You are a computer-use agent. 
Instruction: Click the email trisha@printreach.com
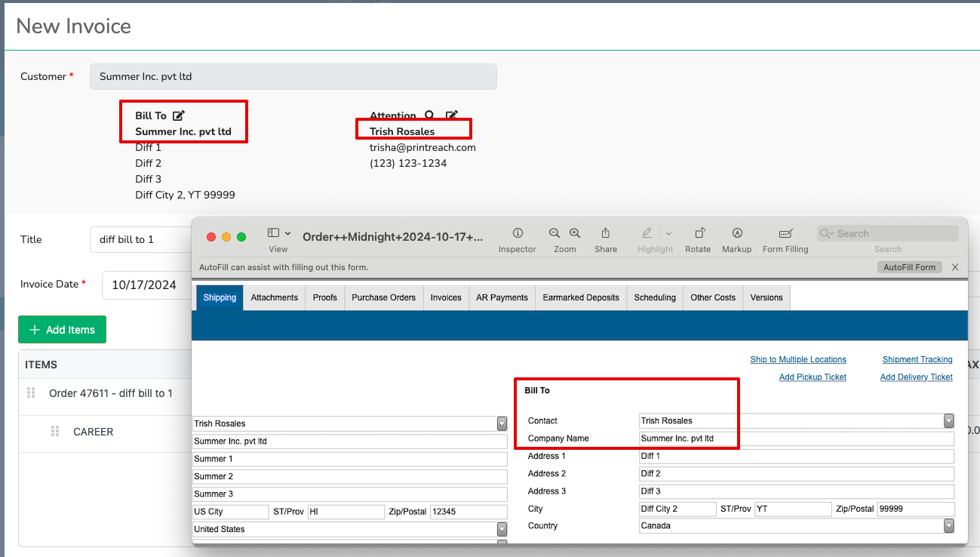coord(422,147)
